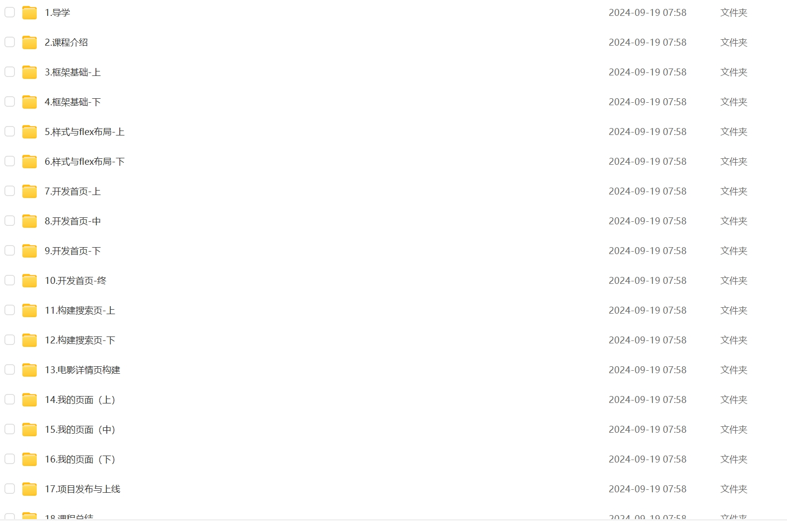This screenshot has height=532, width=787.
Task: Open the 14.我的页面（上） folder name
Action: coord(80,399)
